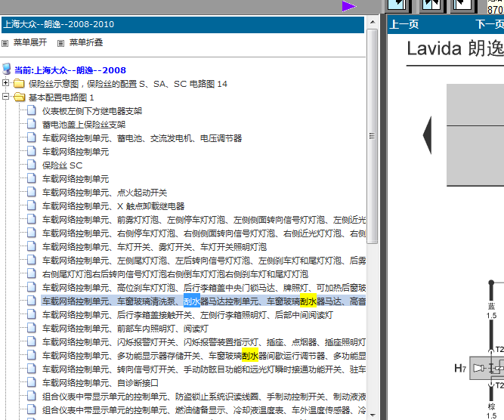Image resolution: width=504 pixels, height=420 pixels.
Task: Click the tree scrollbar down arrow
Action: click(x=373, y=415)
